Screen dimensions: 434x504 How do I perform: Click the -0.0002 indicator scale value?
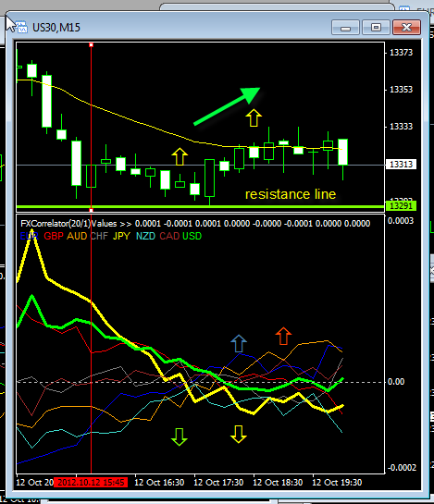point(402,468)
